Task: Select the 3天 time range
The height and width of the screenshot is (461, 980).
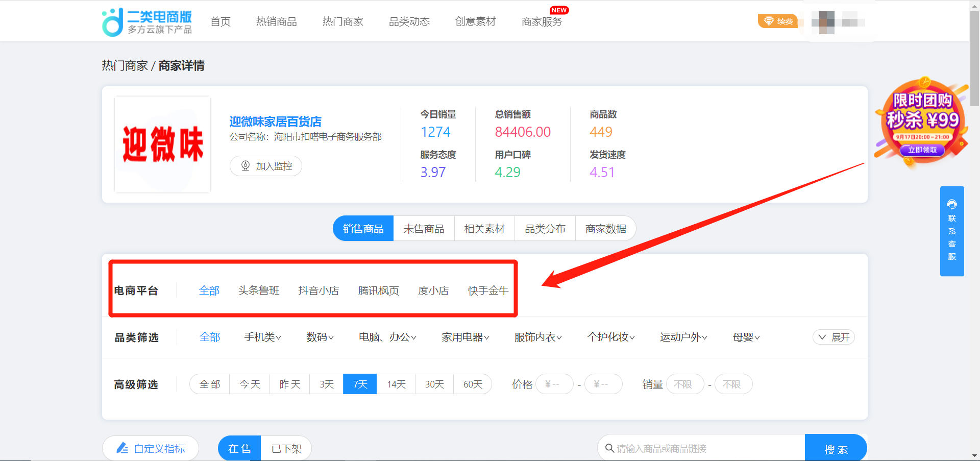Action: 327,384
